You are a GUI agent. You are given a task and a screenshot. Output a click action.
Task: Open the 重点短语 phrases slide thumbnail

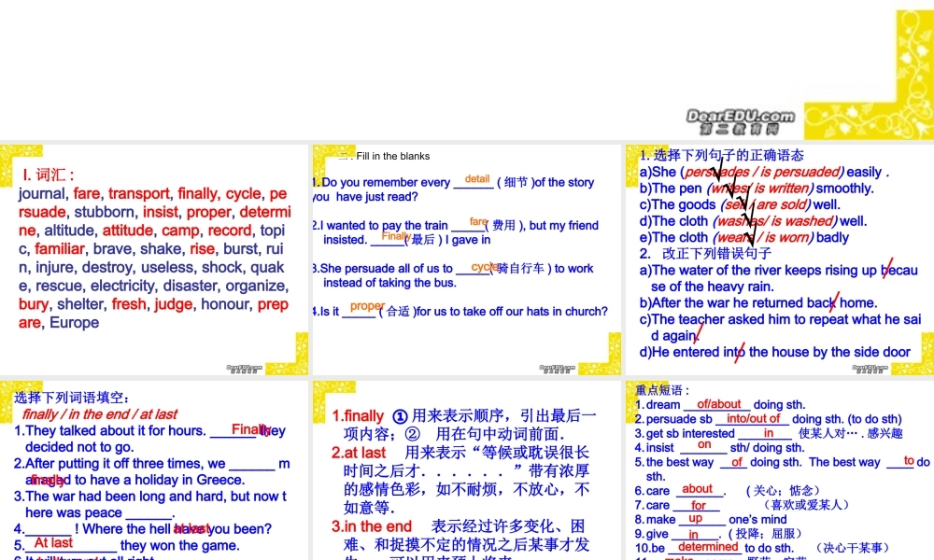[780, 469]
